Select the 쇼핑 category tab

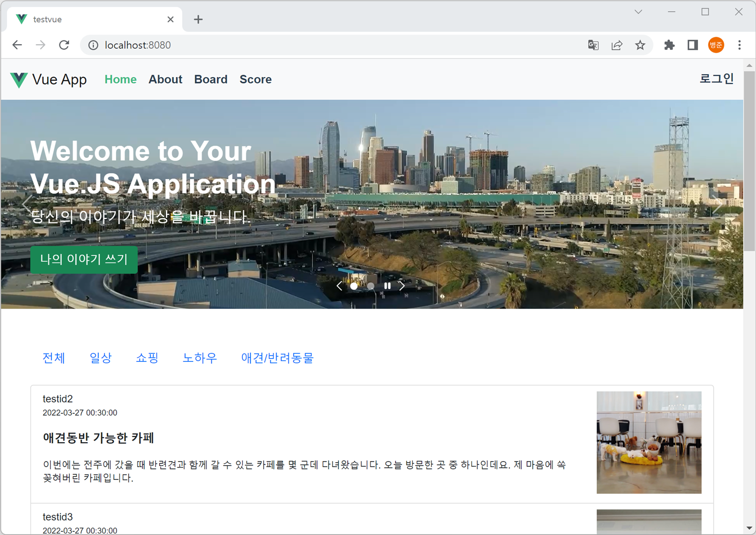point(147,358)
